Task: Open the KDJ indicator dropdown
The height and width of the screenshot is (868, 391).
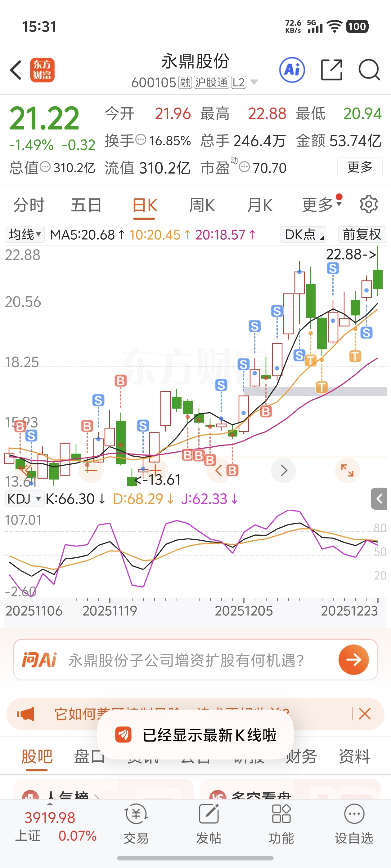Action: pyautogui.click(x=24, y=499)
